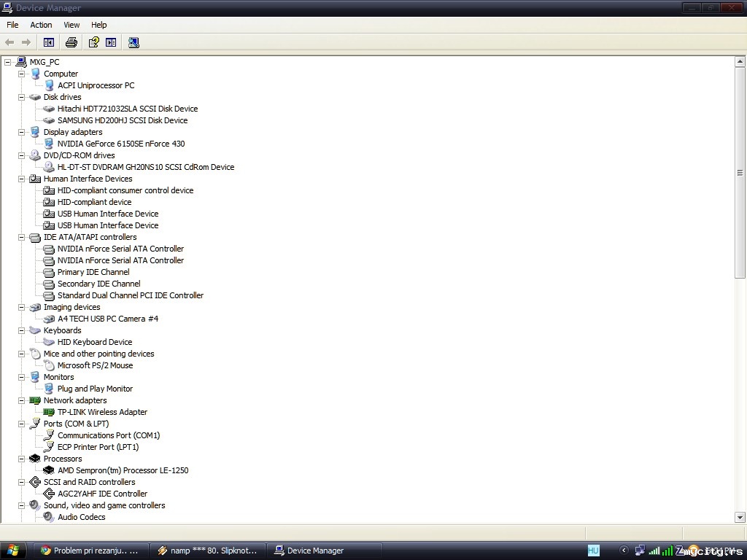Click the Forward arrow in toolbar
The image size is (747, 560).
26,42
